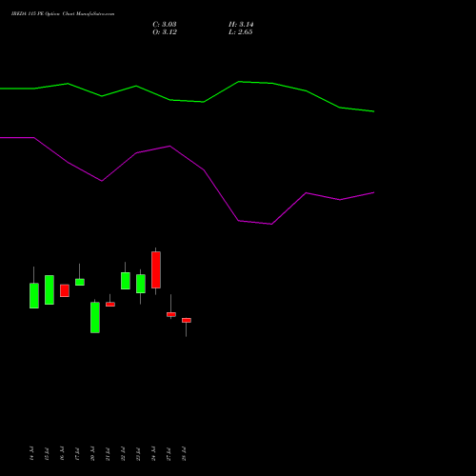Screen dimensions: 476x476
Task: Click the green candlestick for 22 Jul
Action: (x=126, y=281)
